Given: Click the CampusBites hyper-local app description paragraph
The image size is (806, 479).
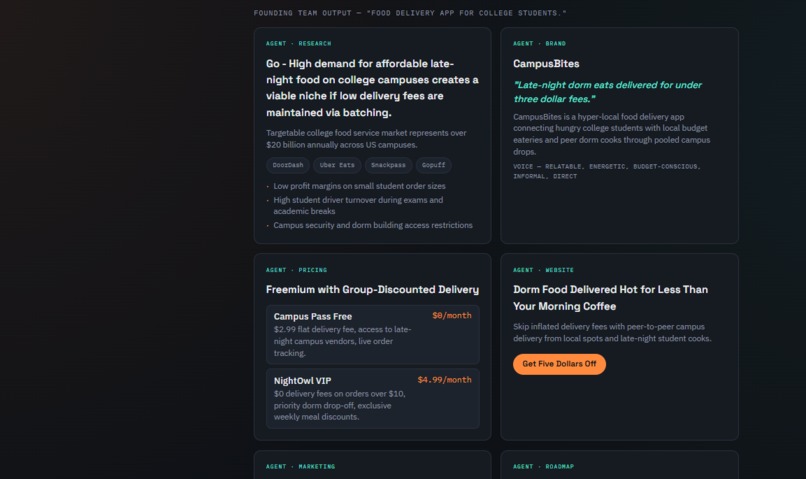Looking at the screenshot, I should 612,134.
